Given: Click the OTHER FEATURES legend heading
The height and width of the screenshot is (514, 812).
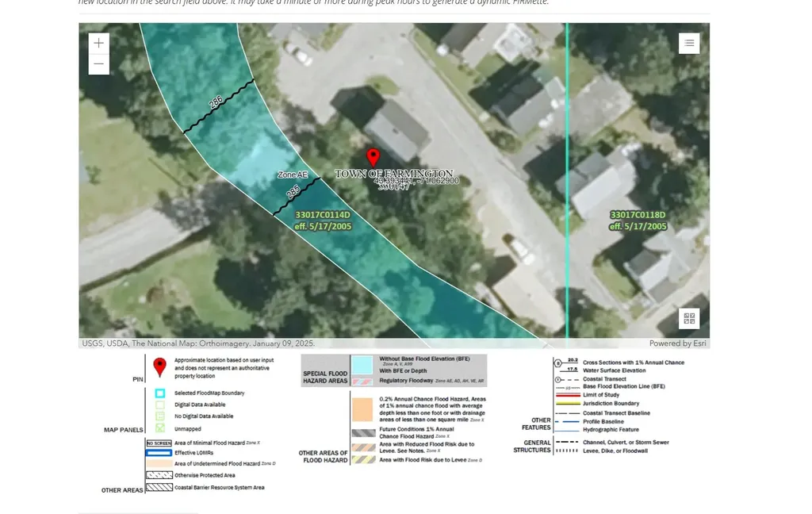Looking at the screenshot, I should point(537,424).
